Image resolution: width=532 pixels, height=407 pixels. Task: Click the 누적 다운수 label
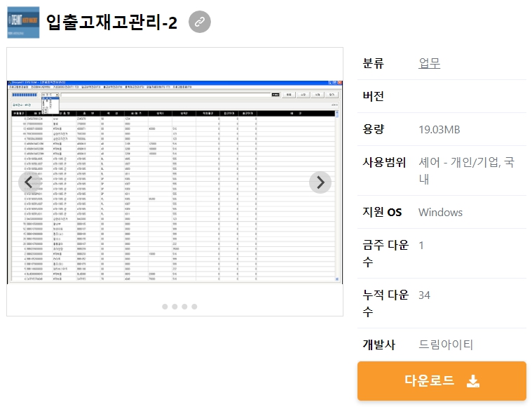[x=386, y=303]
